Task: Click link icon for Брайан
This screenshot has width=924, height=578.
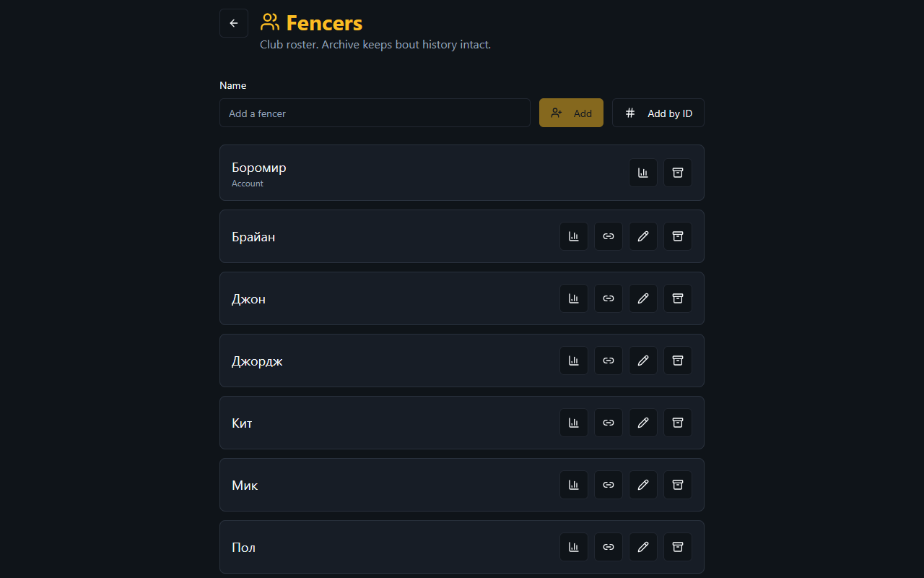Action: (609, 236)
